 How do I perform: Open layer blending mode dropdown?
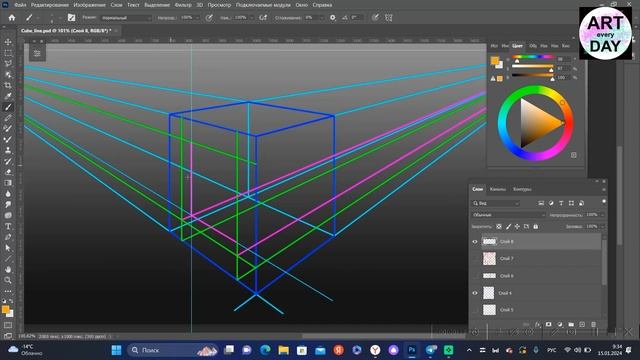point(508,215)
